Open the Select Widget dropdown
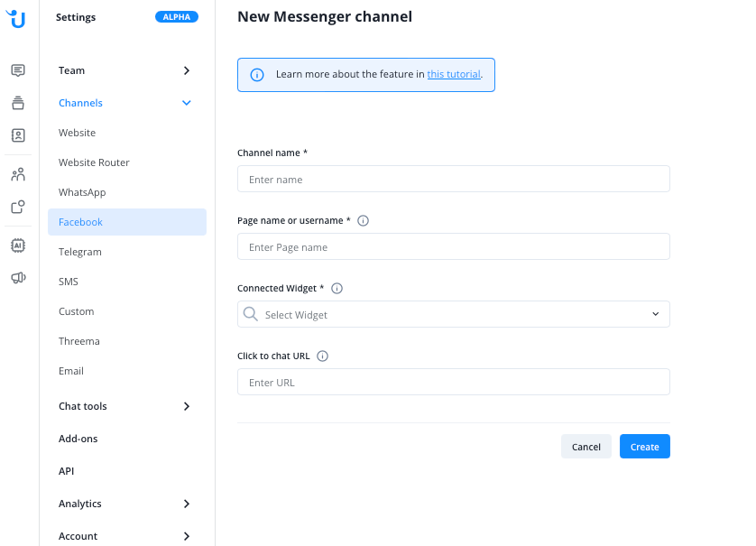Screen dimensions: 756x546 (453, 314)
